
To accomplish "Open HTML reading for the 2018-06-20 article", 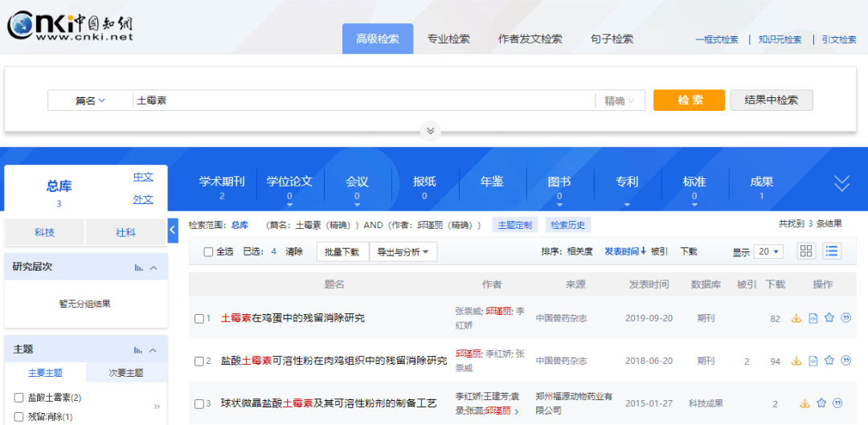I will pyautogui.click(x=813, y=362).
